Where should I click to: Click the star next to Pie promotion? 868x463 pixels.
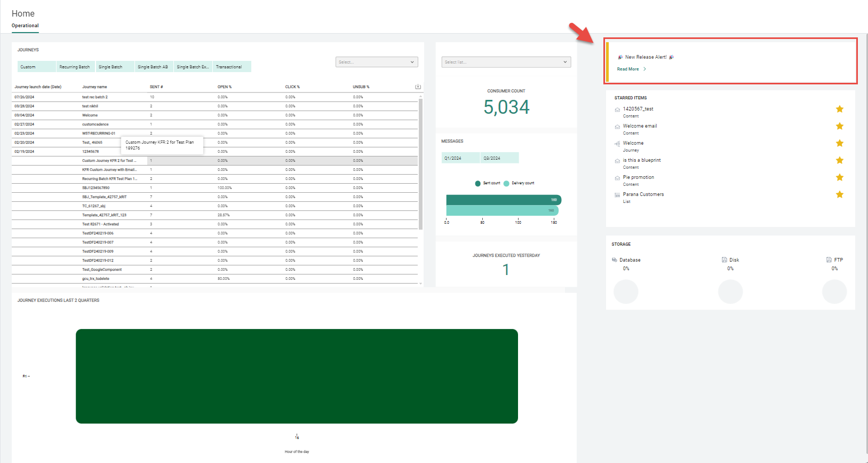click(x=839, y=177)
